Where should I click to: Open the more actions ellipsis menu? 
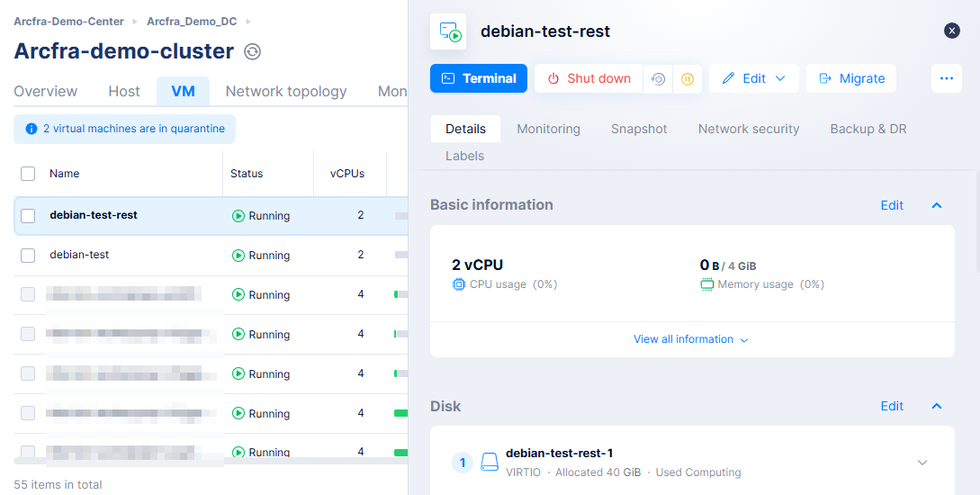coord(946,78)
